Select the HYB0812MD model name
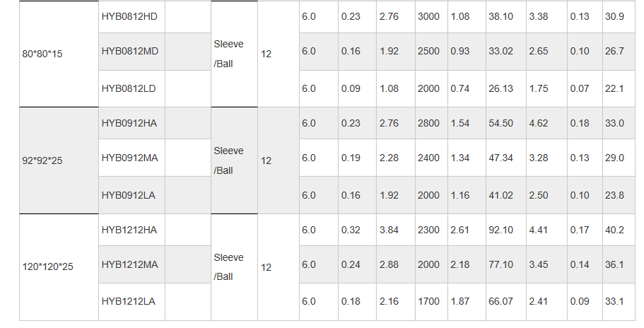The width and height of the screenshot is (644, 328). 130,51
